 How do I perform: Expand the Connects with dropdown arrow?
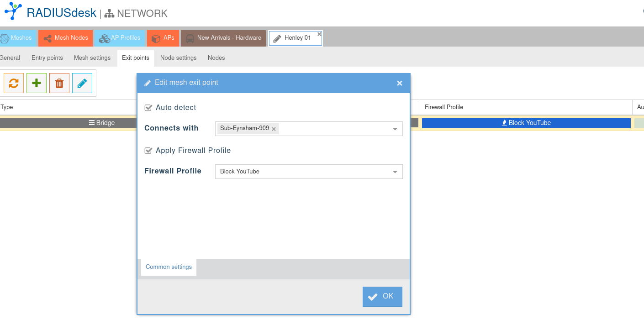click(395, 129)
